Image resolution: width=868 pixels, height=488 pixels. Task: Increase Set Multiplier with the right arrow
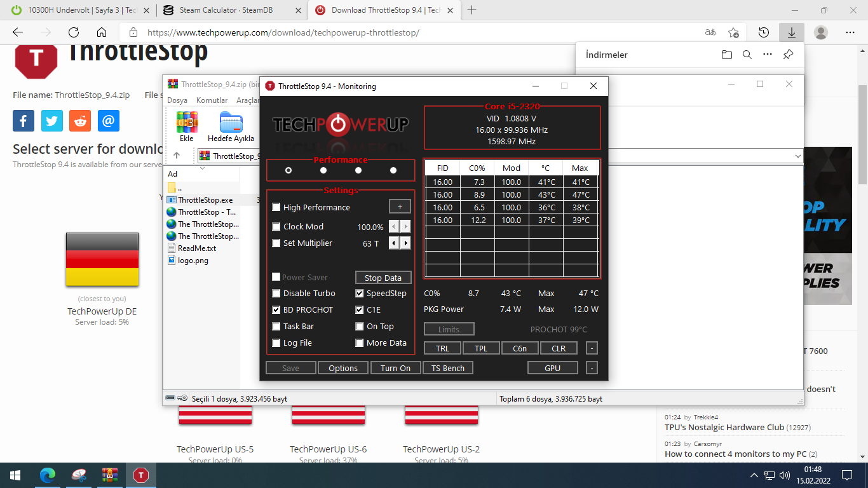405,243
